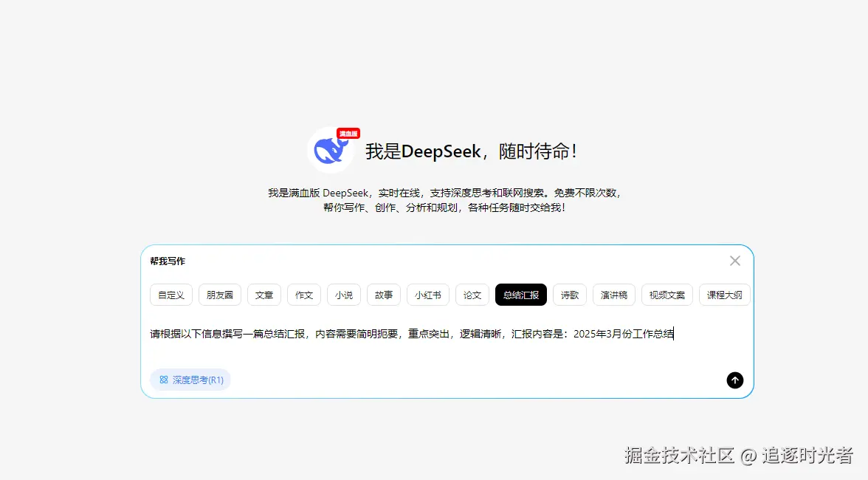Image resolution: width=868 pixels, height=480 pixels.
Task: Choose the 演讲稿 category chip
Action: pos(614,295)
